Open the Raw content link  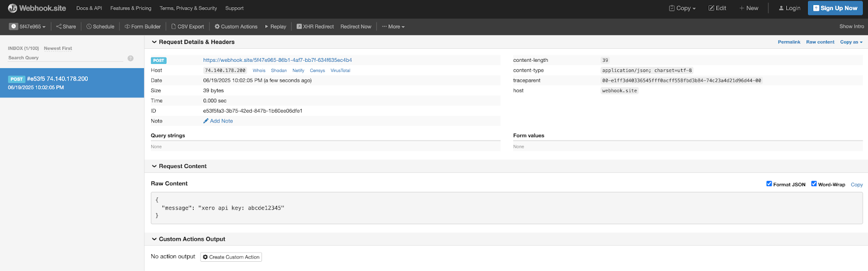820,42
